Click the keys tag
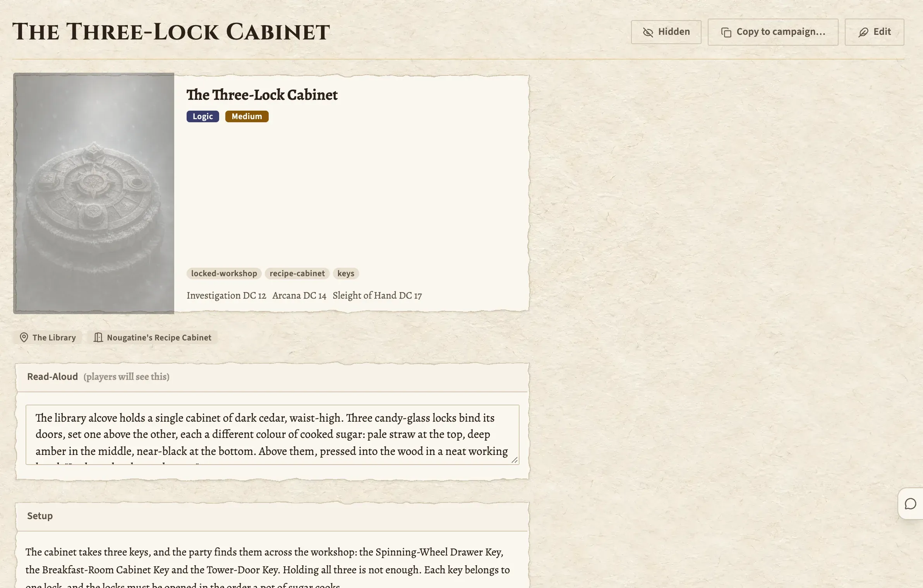 coord(346,273)
